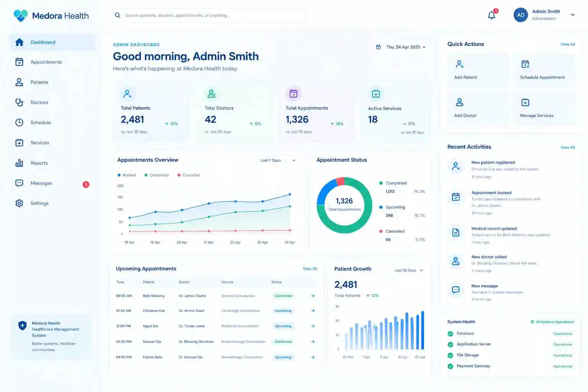
Task: Click the Payment Gateway status check icon
Action: (x=451, y=366)
